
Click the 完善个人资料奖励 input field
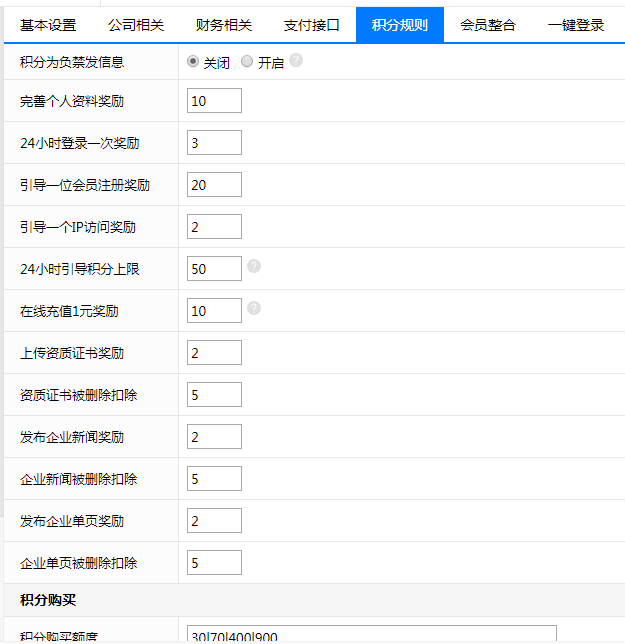pyautogui.click(x=214, y=101)
